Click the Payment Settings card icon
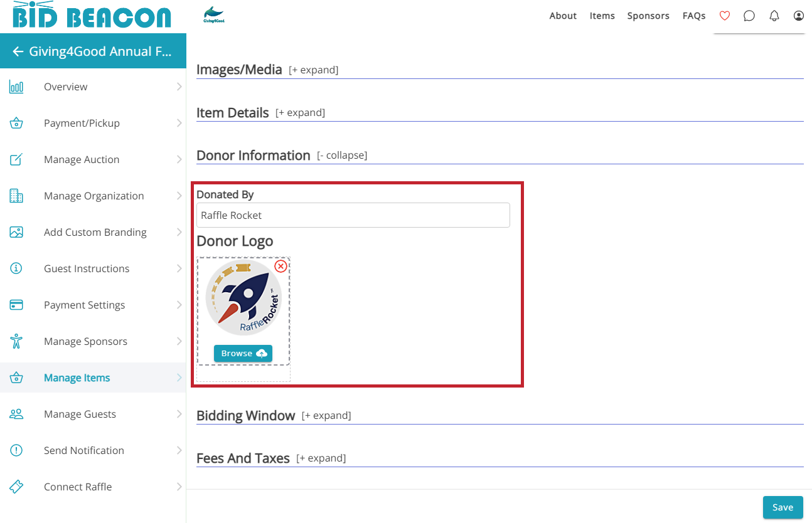Viewport: 812px width, 523px height. click(x=16, y=305)
